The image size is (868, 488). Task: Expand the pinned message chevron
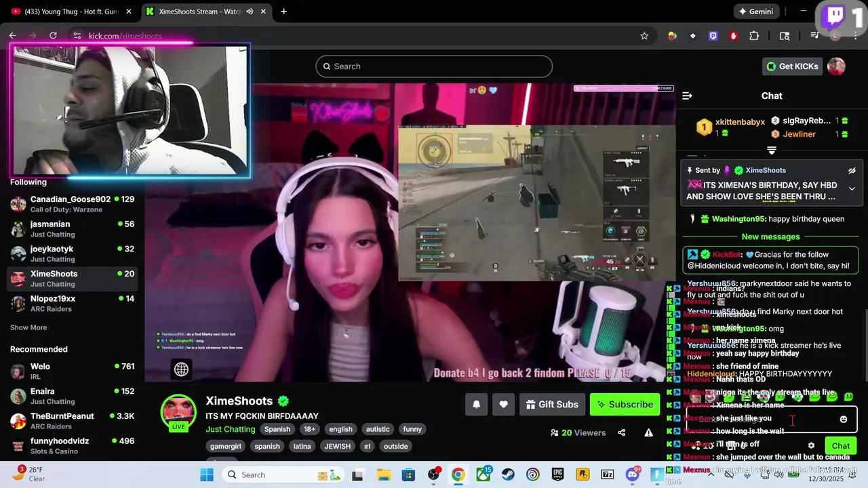point(852,189)
